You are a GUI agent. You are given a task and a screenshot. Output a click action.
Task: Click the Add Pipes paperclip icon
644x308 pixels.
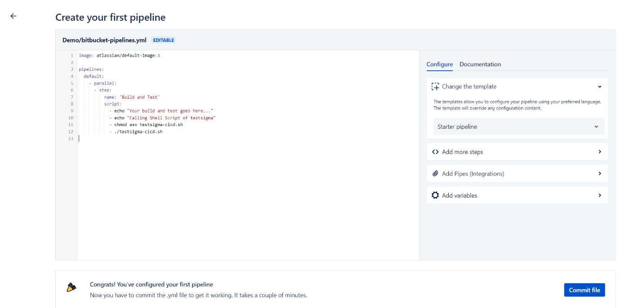tap(435, 173)
